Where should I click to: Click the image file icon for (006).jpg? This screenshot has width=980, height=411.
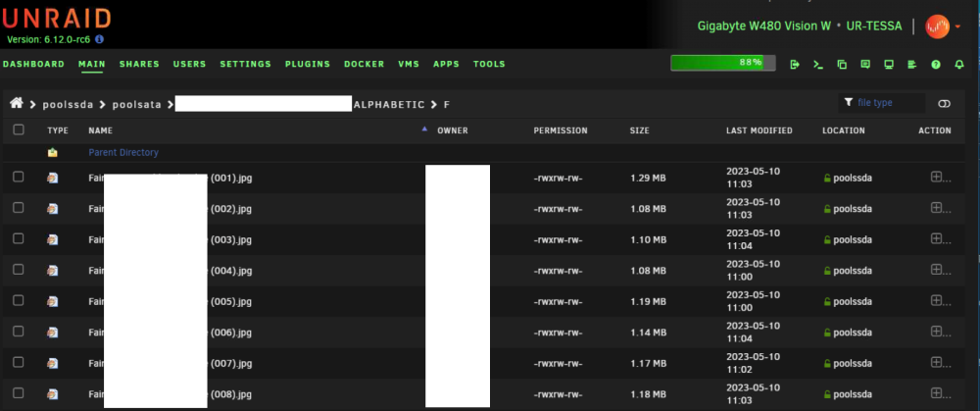click(x=53, y=333)
